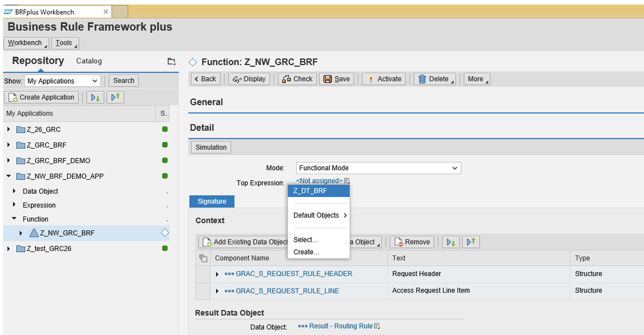644x335 pixels.
Task: Click the structure icon of GRAC_S_REQUEST_RULE_HEADER
Action: 229,274
